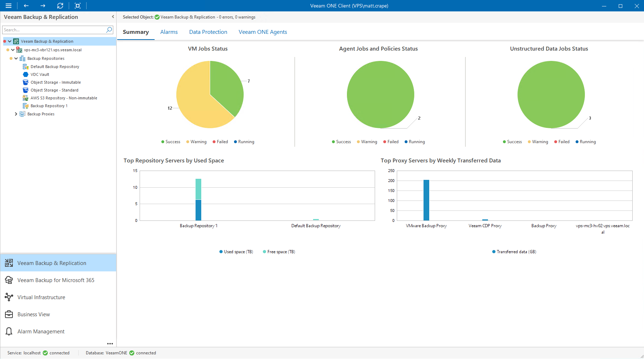Viewport: 644px width, 359px height.
Task: Open Alarm Management bell icon
Action: pyautogui.click(x=9, y=332)
